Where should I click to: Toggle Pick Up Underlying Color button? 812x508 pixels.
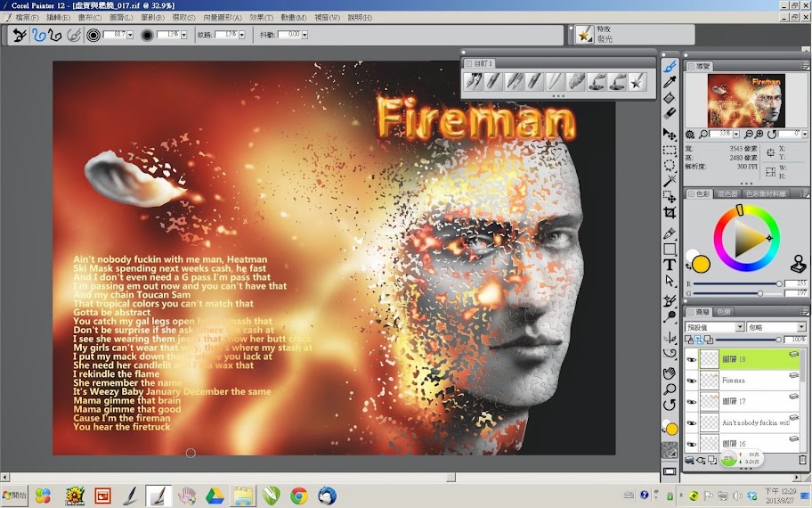tap(699, 340)
